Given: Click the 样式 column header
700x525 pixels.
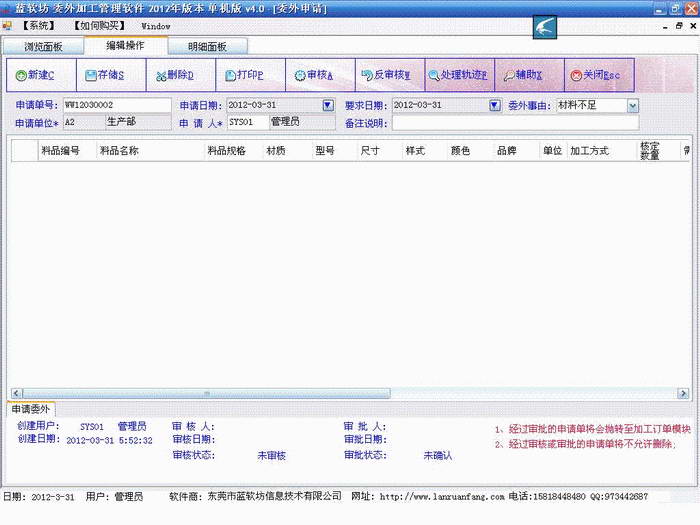Looking at the screenshot, I should click(425, 151).
